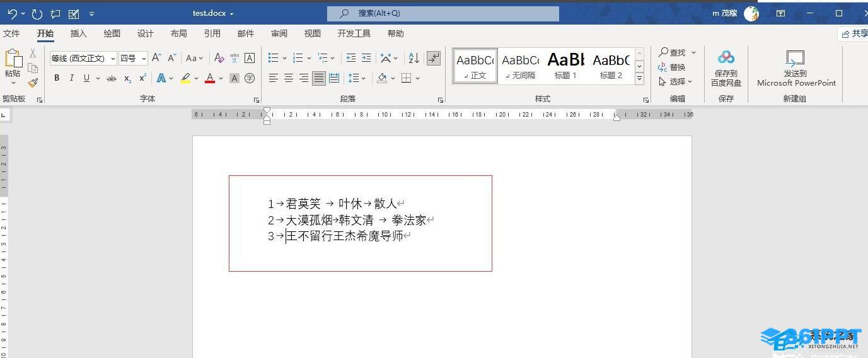Open the font name dropdown
The height and width of the screenshot is (358, 868).
tap(113, 58)
